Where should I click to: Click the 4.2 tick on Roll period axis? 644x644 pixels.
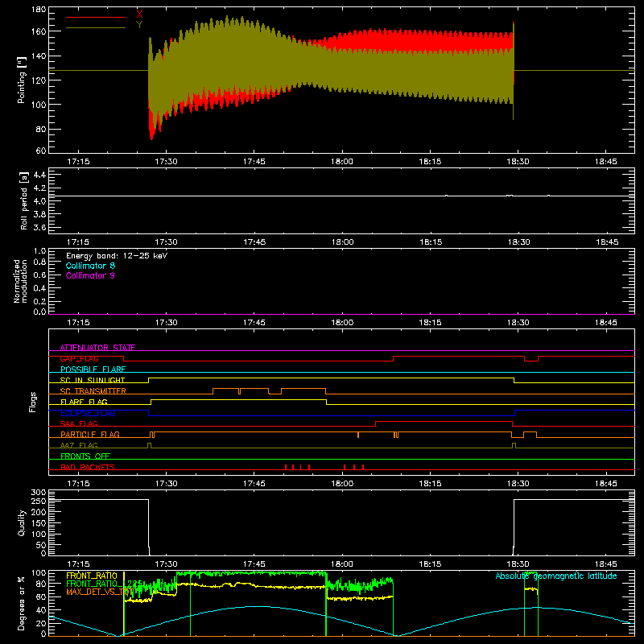[x=39, y=188]
